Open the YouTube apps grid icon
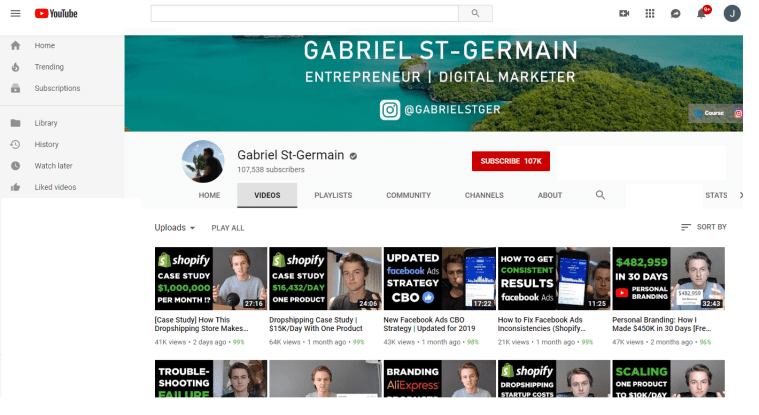The width and height of the screenshot is (759, 415). [650, 14]
